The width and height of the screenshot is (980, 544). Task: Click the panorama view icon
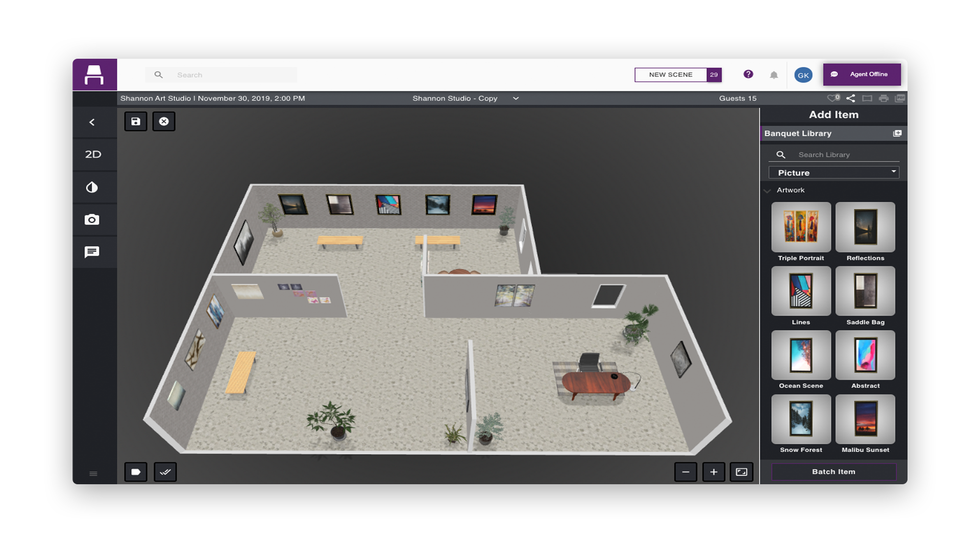click(867, 98)
